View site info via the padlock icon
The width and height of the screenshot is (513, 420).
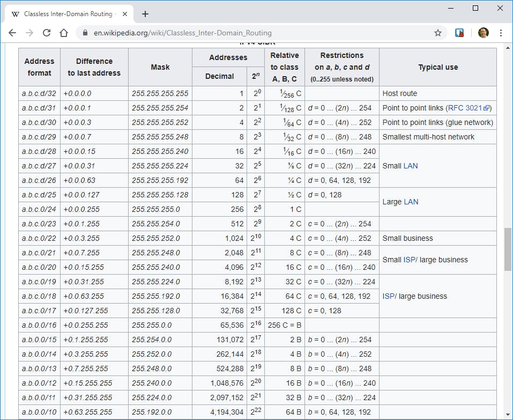85,33
